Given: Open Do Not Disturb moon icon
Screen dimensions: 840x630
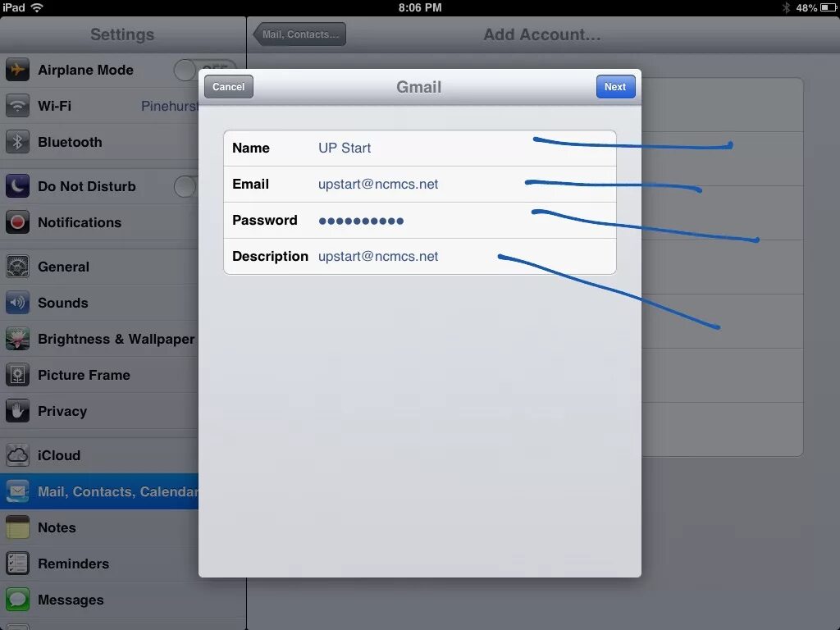Looking at the screenshot, I should click(x=17, y=186).
